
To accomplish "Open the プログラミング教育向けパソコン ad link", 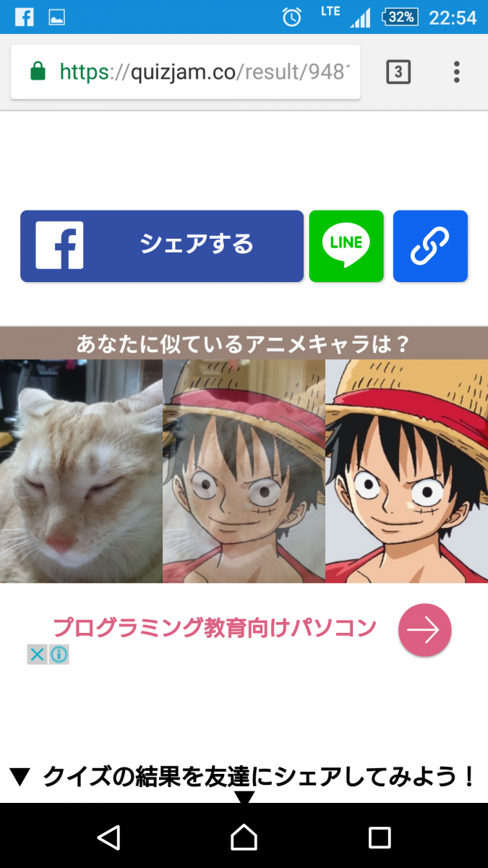I will click(x=215, y=627).
